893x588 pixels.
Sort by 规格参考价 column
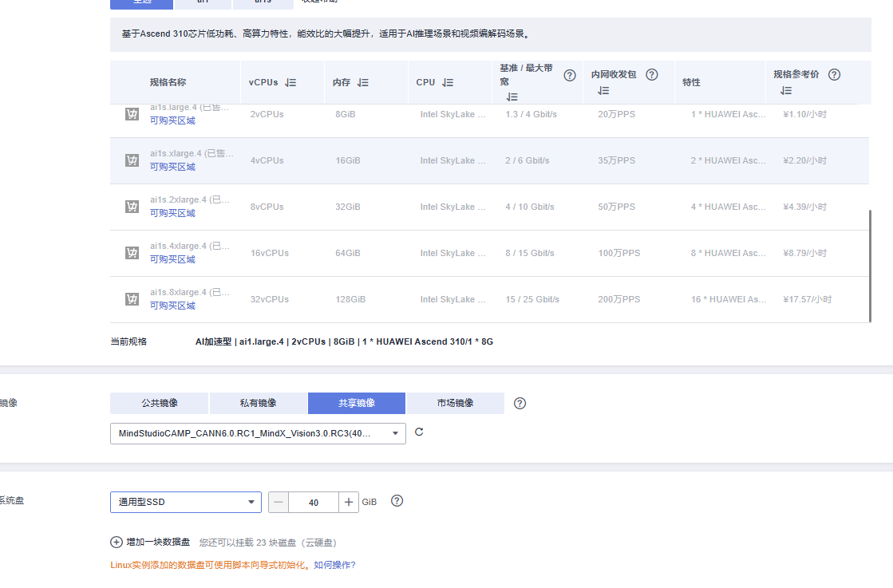tap(786, 90)
